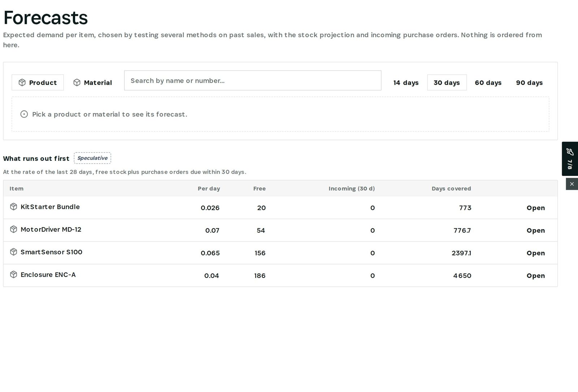This screenshot has height=392, width=578.
Task: Click the Material cube icon
Action: 77,82
